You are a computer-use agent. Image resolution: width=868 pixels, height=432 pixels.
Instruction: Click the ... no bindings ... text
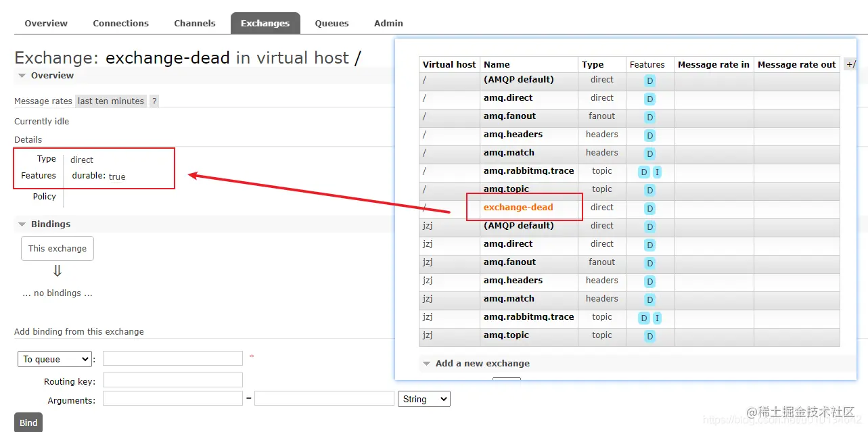(58, 293)
